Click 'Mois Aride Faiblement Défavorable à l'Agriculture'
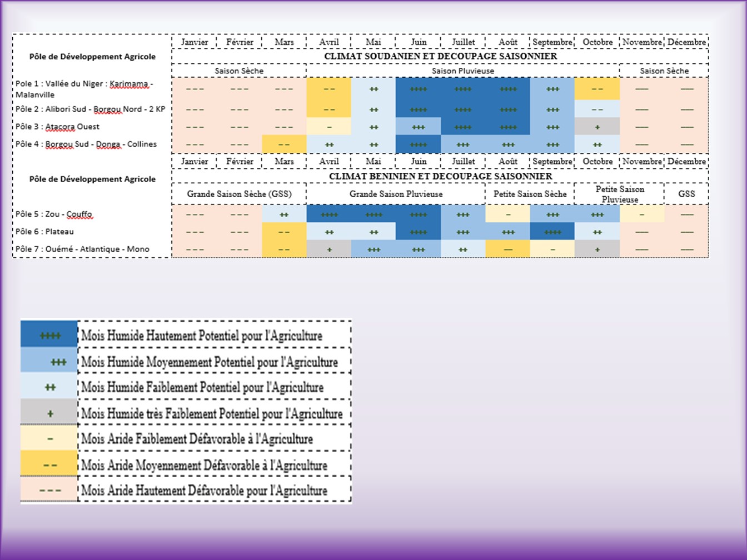This screenshot has height=560, width=747. tap(197, 439)
